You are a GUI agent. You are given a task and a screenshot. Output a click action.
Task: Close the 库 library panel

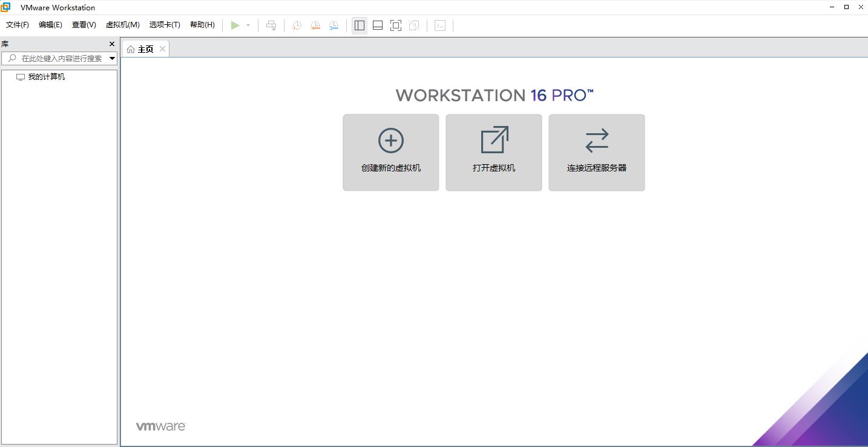(111, 44)
